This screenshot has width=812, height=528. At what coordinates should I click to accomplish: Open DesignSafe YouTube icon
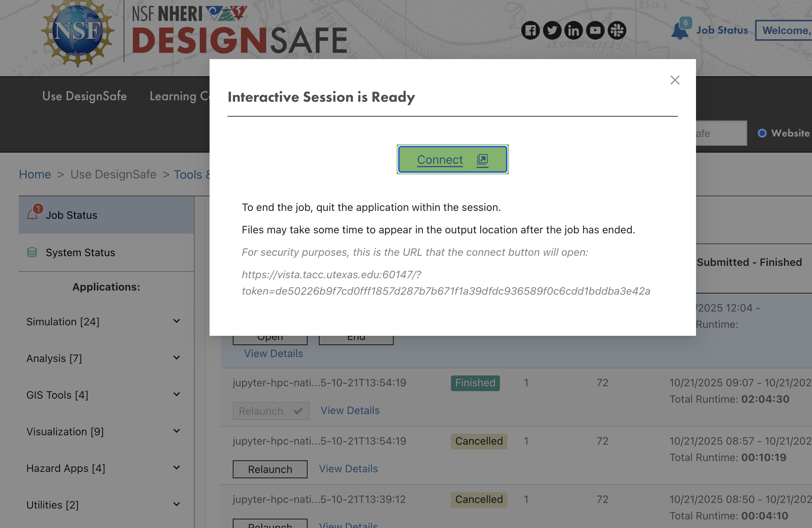[x=595, y=30]
